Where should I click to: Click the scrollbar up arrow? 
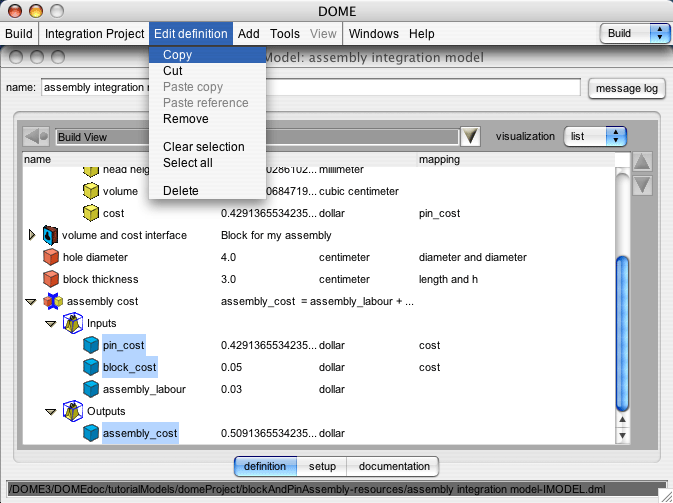coord(622,420)
